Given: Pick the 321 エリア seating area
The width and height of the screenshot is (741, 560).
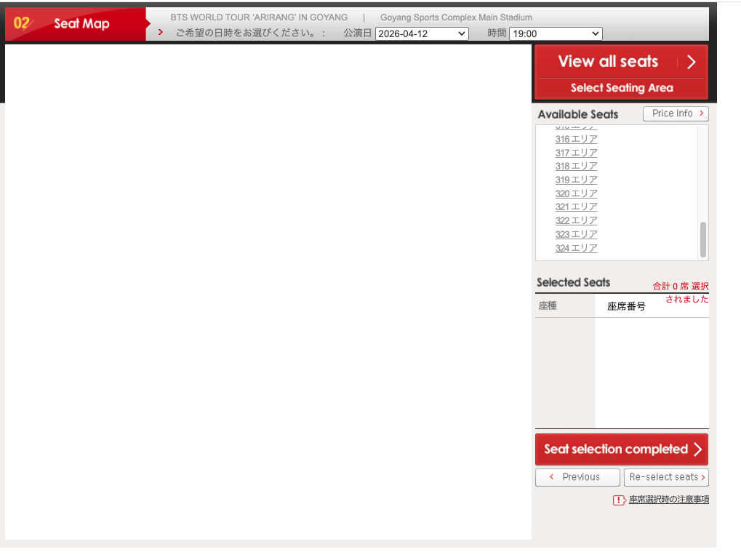Looking at the screenshot, I should coord(576,207).
